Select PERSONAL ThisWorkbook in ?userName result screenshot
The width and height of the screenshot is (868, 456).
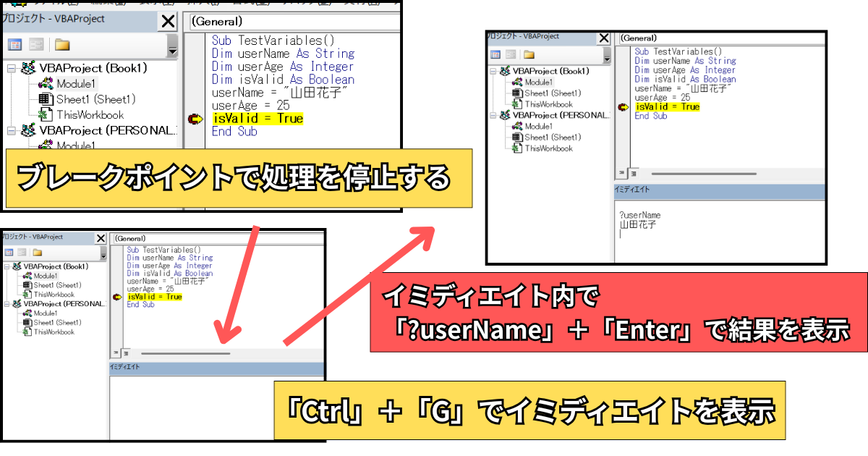click(x=548, y=148)
